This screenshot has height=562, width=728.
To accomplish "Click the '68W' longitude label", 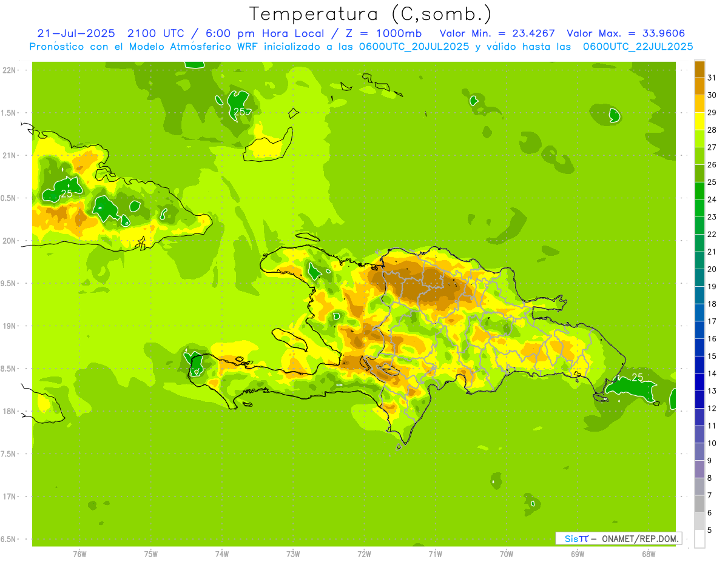I will (649, 554).
